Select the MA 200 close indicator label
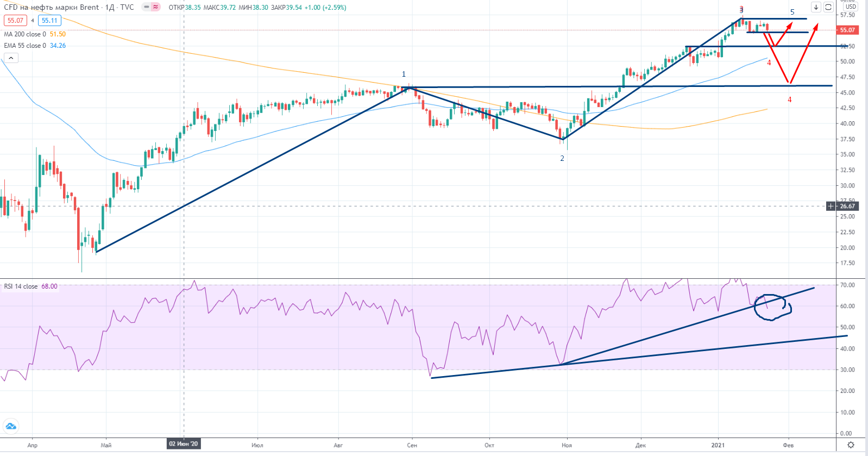Viewport: 868px width, 456px height. [26, 34]
